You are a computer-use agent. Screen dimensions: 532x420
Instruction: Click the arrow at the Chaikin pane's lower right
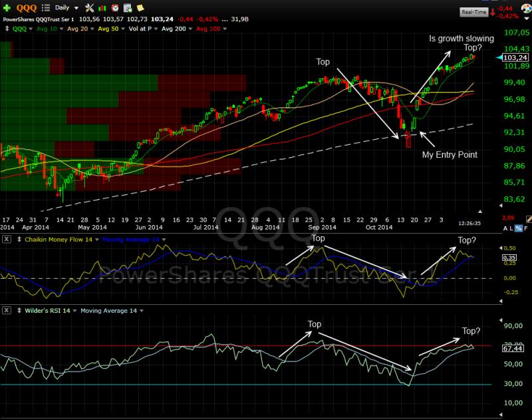pyautogui.click(x=501, y=301)
